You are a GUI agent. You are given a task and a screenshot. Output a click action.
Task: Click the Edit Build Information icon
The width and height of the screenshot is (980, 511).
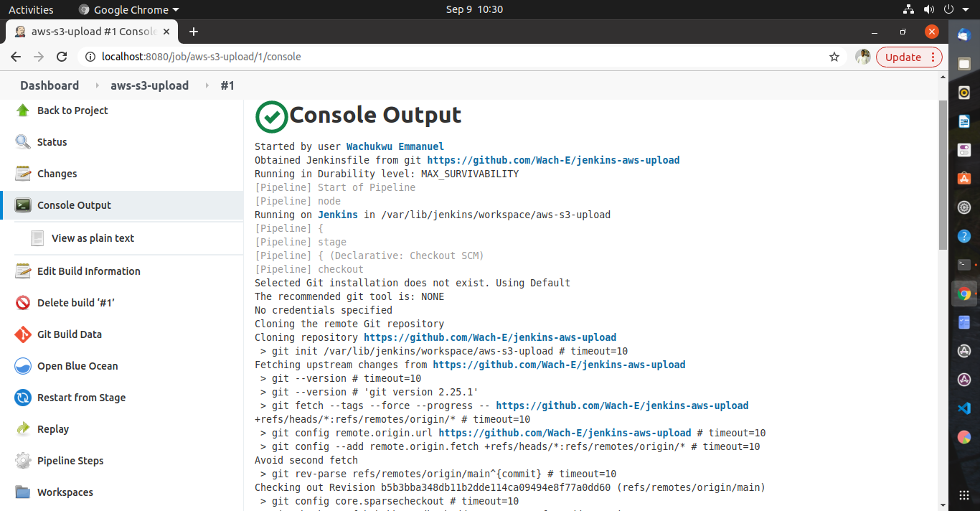pyautogui.click(x=23, y=271)
